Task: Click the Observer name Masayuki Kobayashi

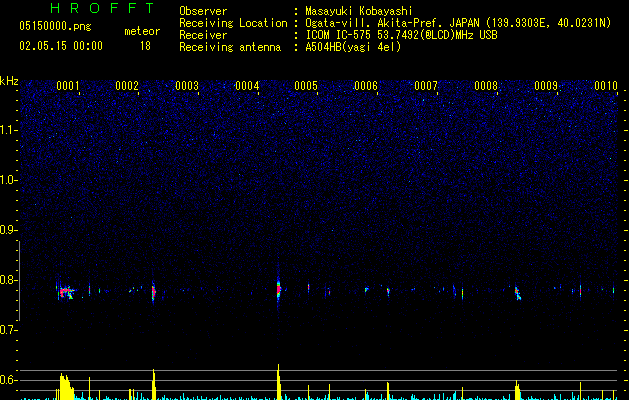Action: pyautogui.click(x=359, y=11)
